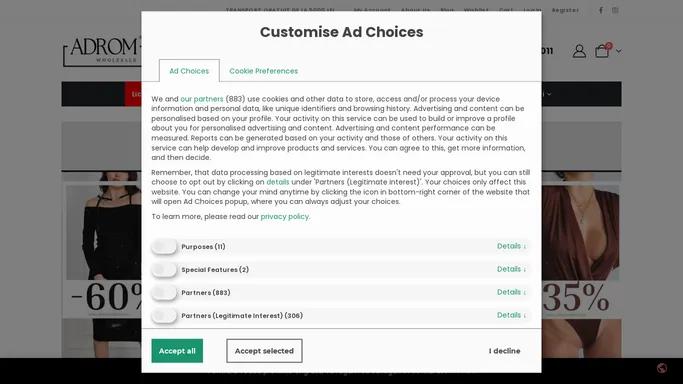The image size is (683, 384).
Task: Click the Accept selected button
Action: [264, 351]
